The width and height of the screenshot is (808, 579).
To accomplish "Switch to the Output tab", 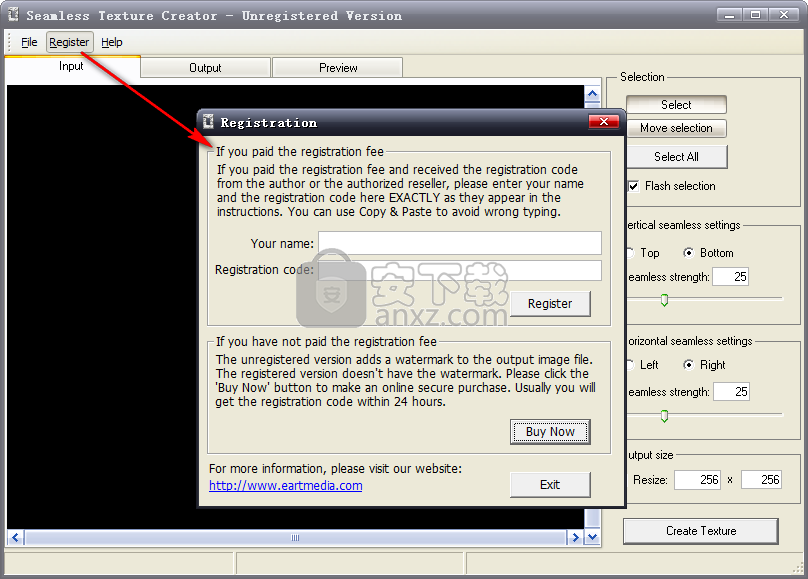I will click(x=205, y=68).
